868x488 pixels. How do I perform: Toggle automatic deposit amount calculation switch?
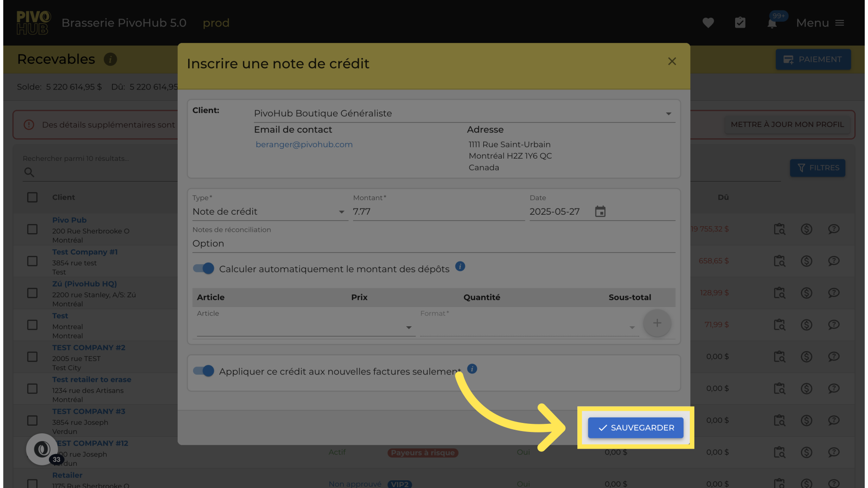(203, 269)
